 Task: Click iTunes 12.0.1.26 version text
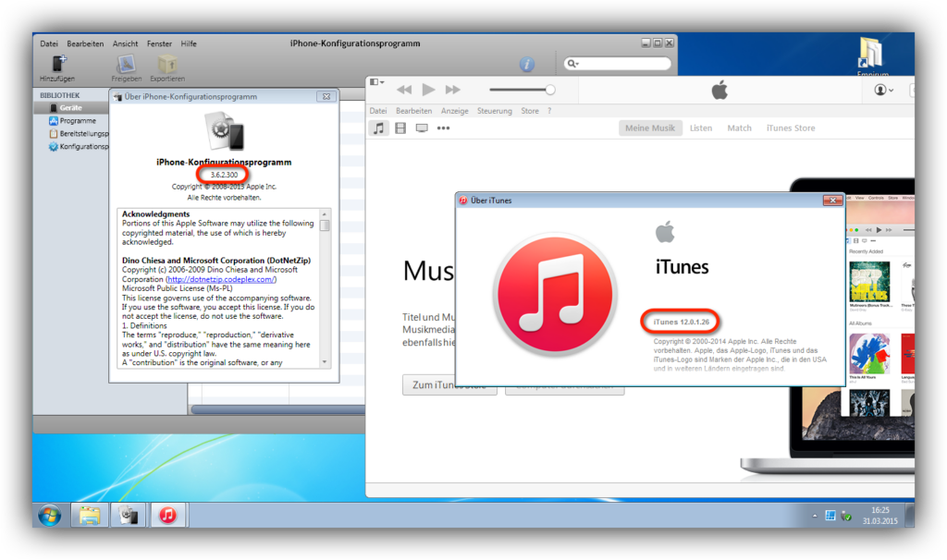pos(682,323)
